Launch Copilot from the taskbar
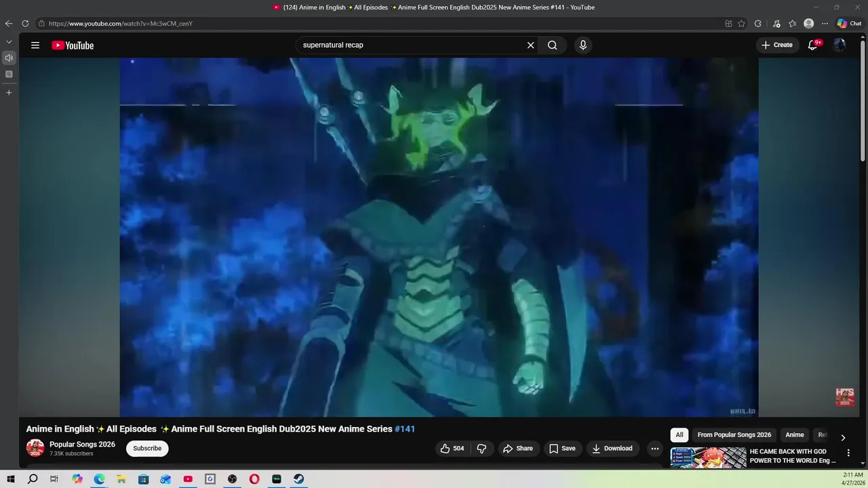This screenshot has width=868, height=488. click(77, 479)
